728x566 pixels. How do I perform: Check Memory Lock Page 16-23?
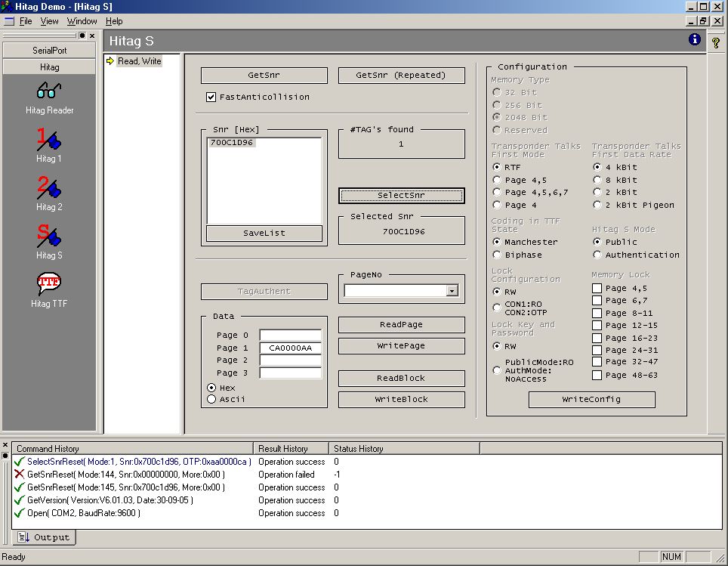(x=597, y=338)
